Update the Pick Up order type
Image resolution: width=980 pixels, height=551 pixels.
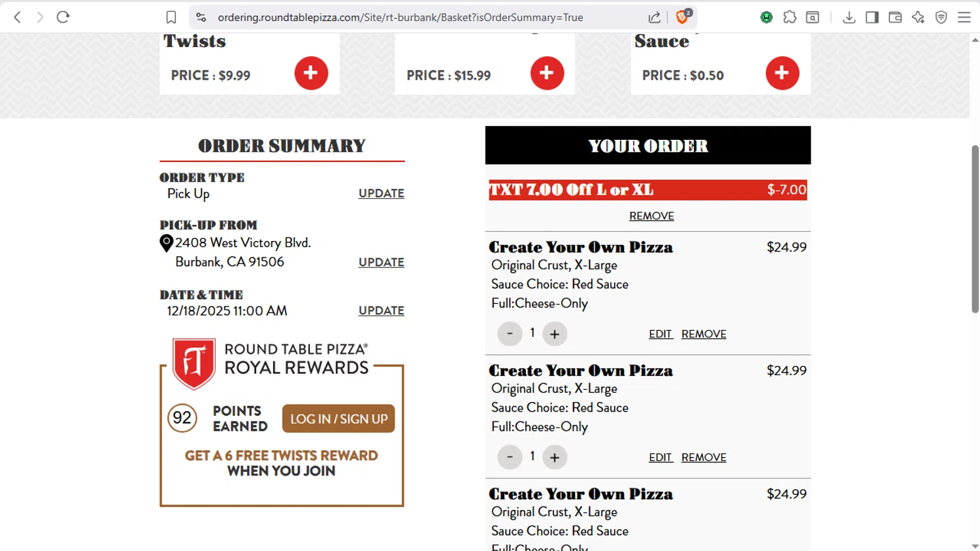pos(381,193)
